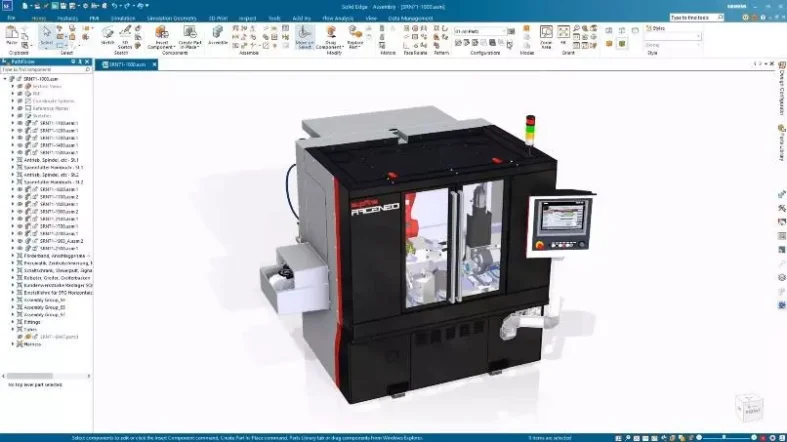The width and height of the screenshot is (787, 442).
Task: Expand the Tubes node in PathFinder
Action: [12, 329]
